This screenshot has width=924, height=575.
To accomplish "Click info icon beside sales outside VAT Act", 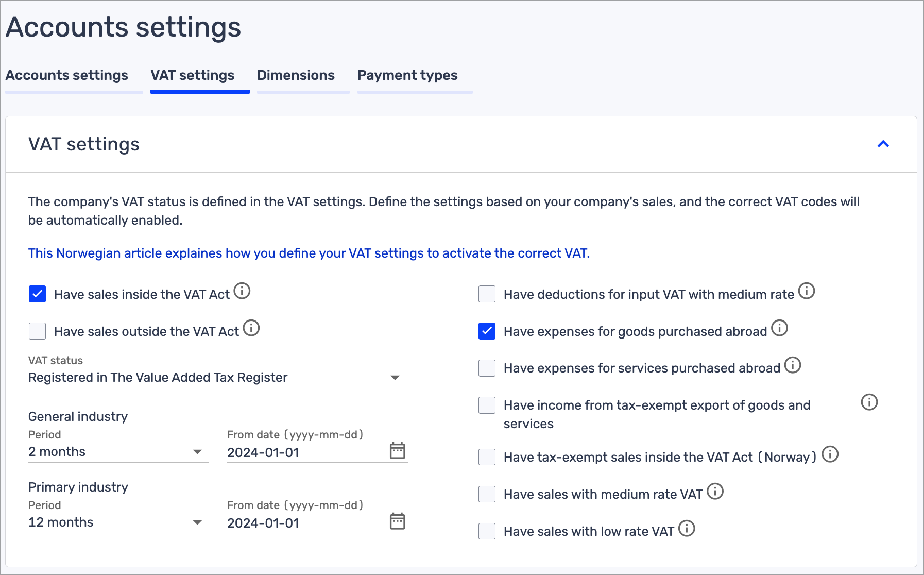I will 251,328.
